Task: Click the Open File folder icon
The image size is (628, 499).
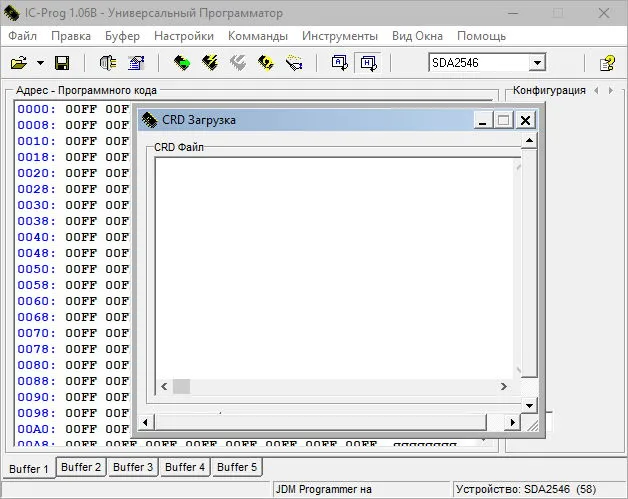Action: click(x=19, y=63)
